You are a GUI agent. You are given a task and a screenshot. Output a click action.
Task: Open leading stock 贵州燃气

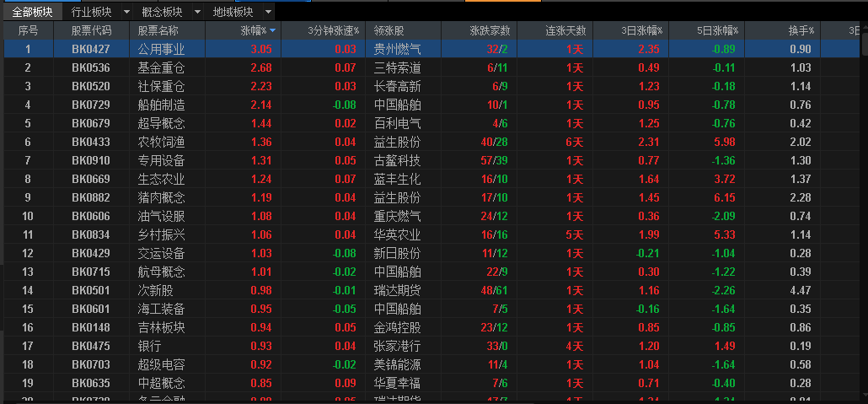point(397,49)
